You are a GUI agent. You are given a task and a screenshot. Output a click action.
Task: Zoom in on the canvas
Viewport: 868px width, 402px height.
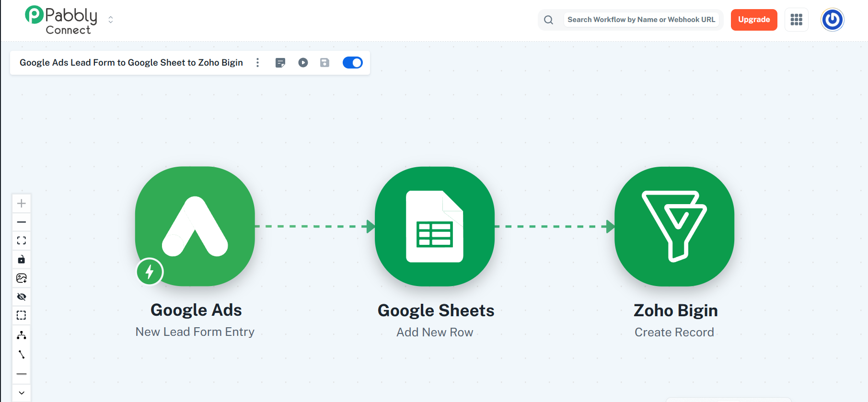(22, 204)
